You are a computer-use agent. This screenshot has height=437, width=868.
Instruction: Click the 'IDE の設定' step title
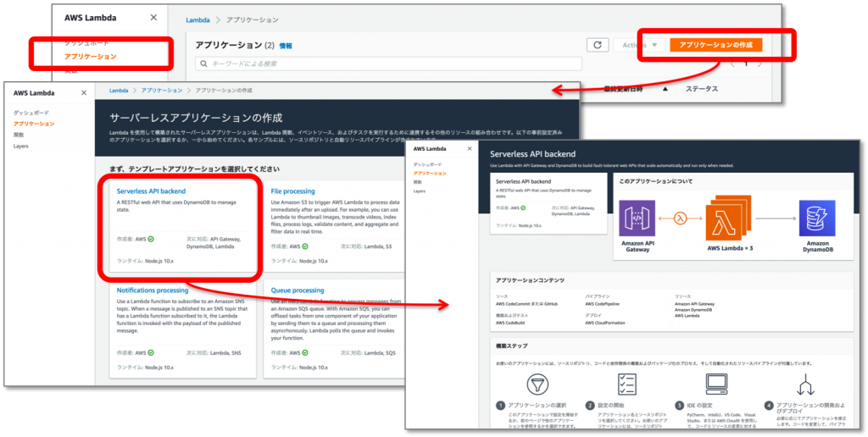tap(700, 406)
